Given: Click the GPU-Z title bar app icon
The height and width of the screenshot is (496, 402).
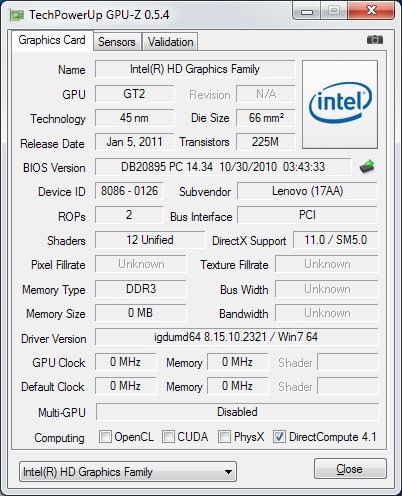Looking at the screenshot, I should pos(17,15).
